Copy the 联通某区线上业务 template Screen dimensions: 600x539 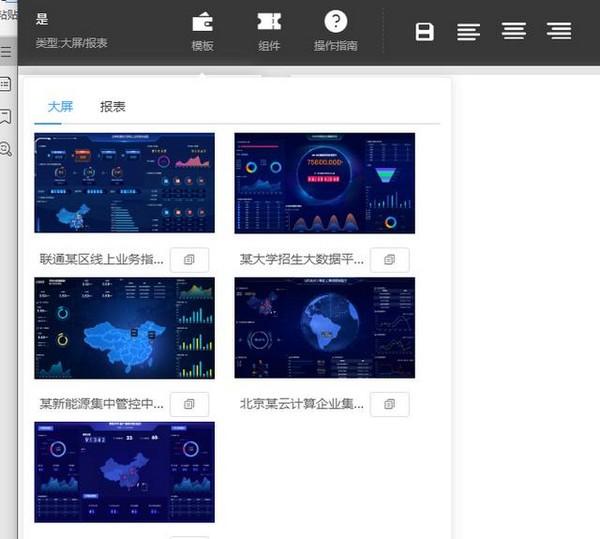189,260
